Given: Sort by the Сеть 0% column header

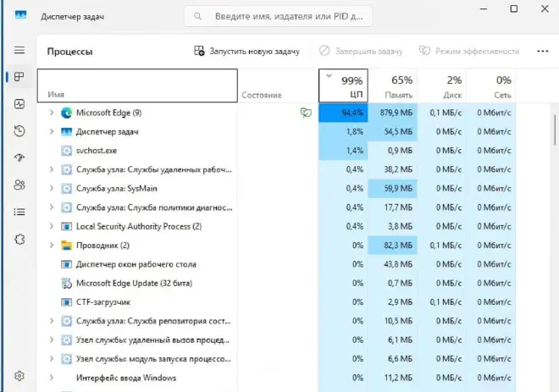Looking at the screenshot, I should (491, 86).
